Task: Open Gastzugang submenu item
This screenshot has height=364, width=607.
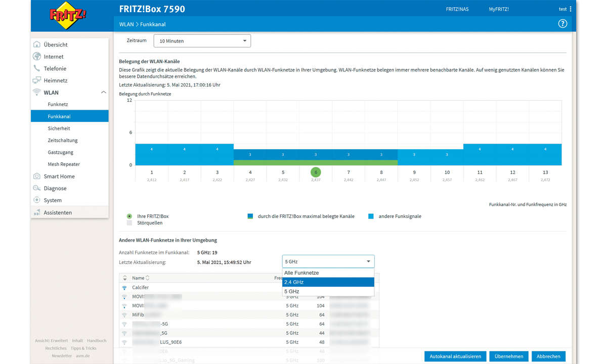Action: click(60, 152)
